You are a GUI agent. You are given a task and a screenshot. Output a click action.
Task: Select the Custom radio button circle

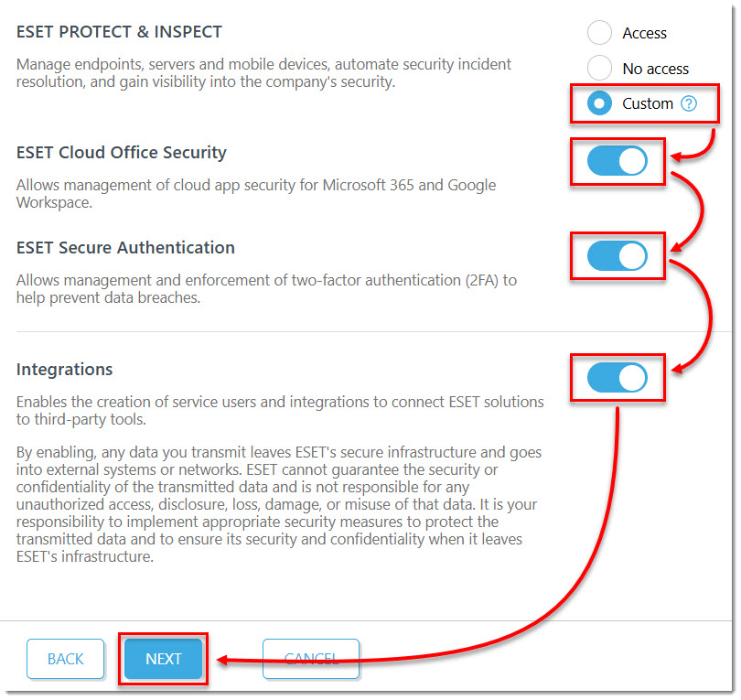point(599,103)
